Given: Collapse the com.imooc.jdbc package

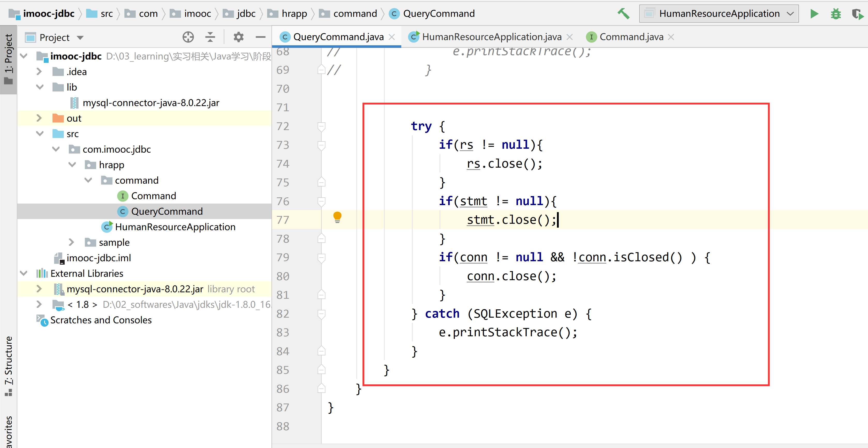Looking at the screenshot, I should (56, 149).
